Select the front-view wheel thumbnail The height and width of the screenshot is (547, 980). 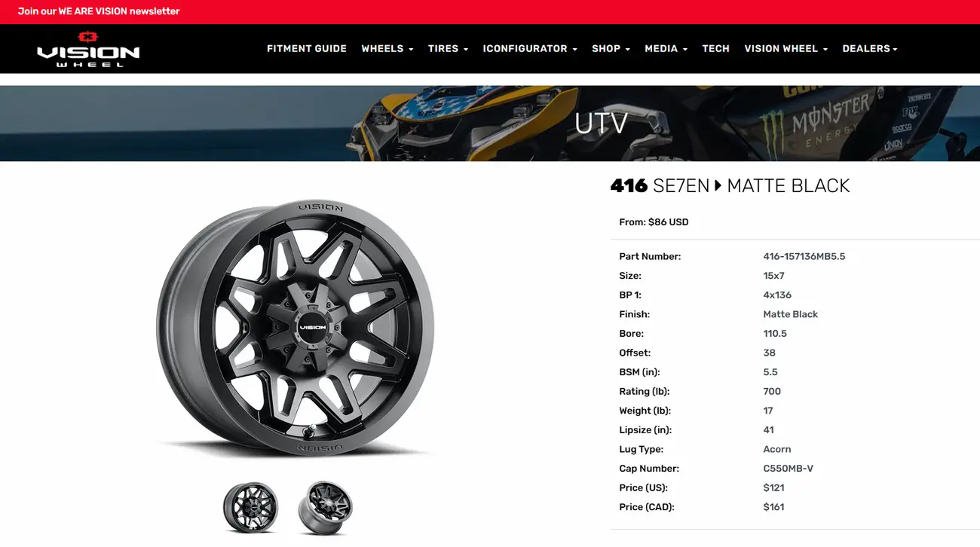click(251, 509)
